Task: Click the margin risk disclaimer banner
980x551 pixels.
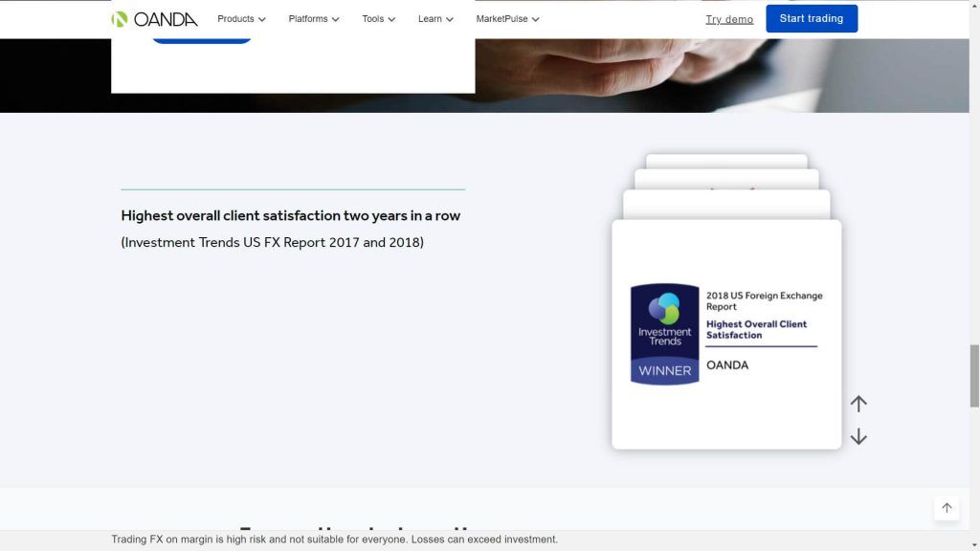Action: click(x=334, y=540)
